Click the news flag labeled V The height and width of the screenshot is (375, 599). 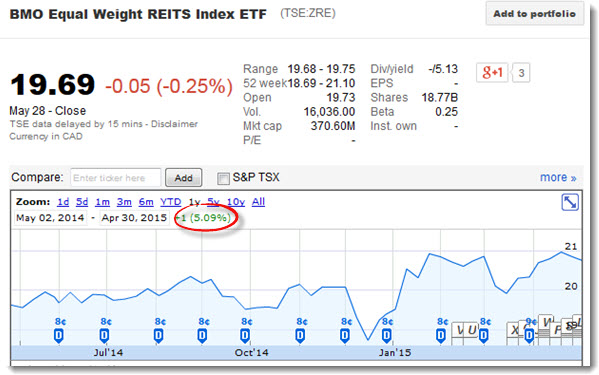(459, 330)
